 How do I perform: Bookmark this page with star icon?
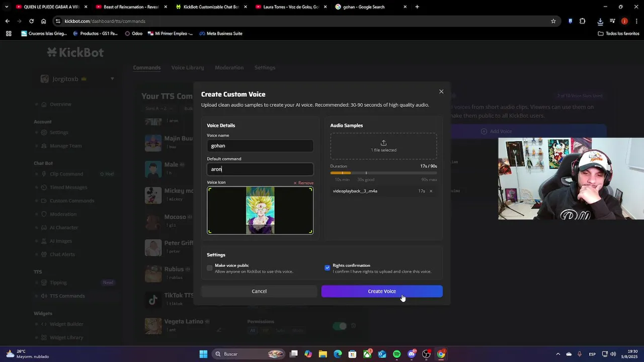tap(553, 21)
